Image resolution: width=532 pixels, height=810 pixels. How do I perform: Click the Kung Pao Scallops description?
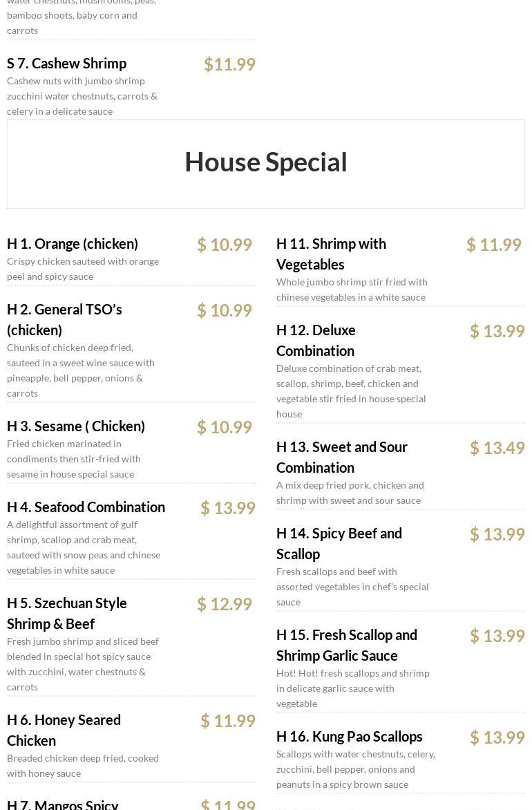[x=355, y=769]
